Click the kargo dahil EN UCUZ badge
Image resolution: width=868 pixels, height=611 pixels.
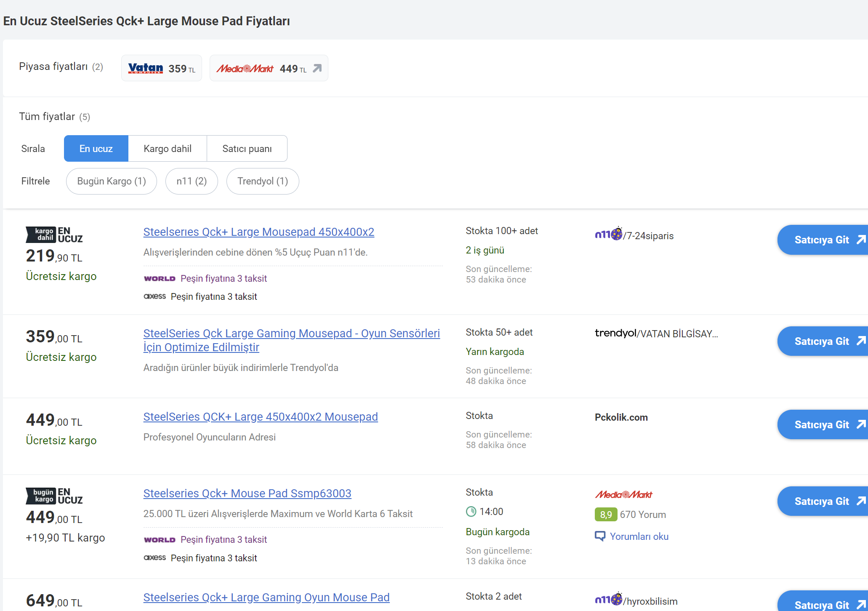(54, 235)
